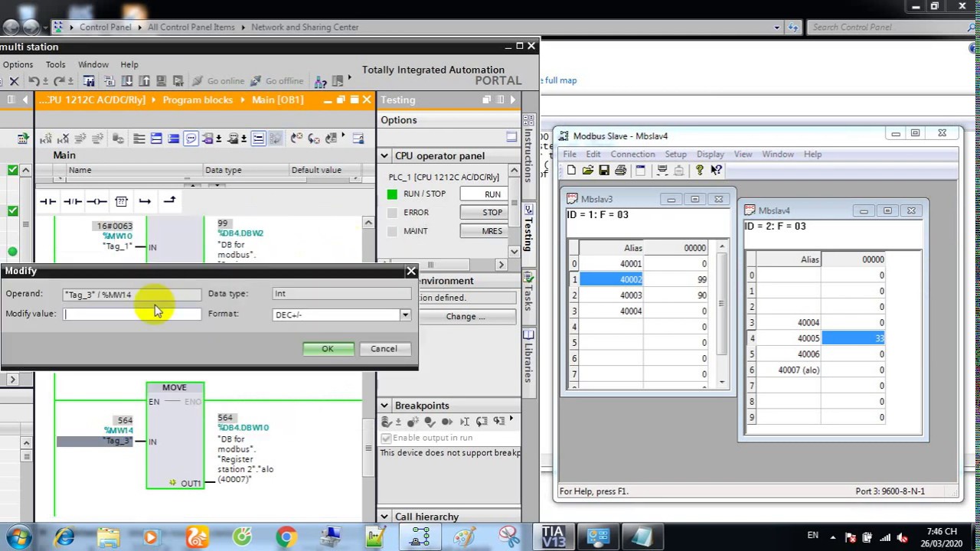Click the Modbus Slave About (question mark) icon
Screen dimensions: 980x551
click(x=700, y=170)
